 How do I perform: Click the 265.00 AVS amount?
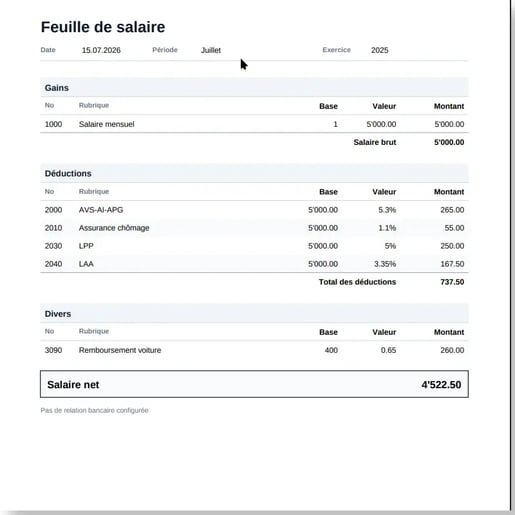[452, 210]
